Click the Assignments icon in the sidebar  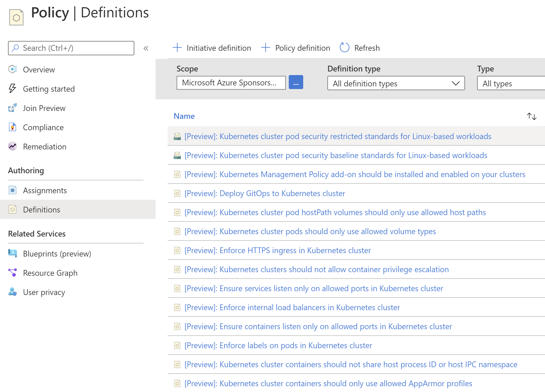[13, 190]
